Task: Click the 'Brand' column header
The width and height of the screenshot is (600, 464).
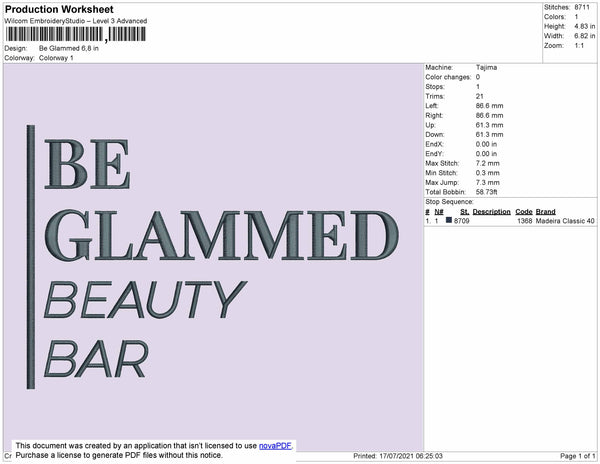Action: pos(545,212)
